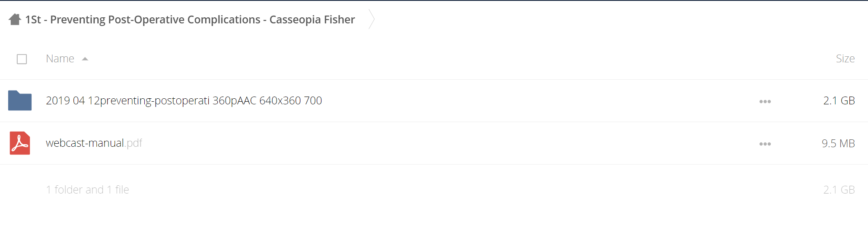The width and height of the screenshot is (868, 226).
Task: Click the '1 folder and 1 file' summary
Action: 87,190
